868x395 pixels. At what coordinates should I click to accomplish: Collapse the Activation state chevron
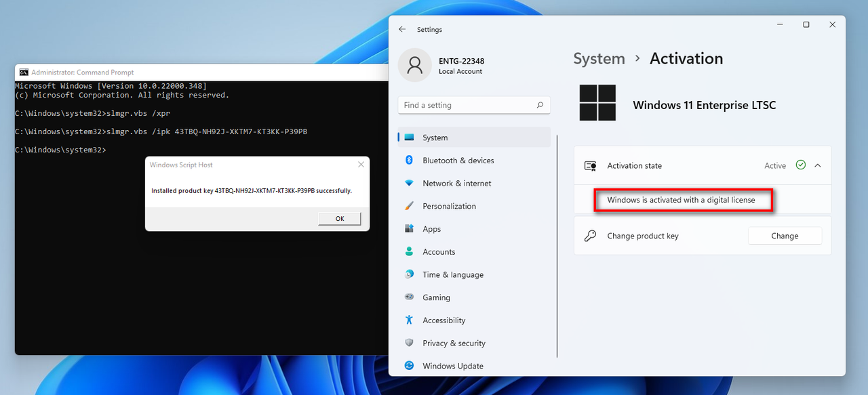point(818,165)
